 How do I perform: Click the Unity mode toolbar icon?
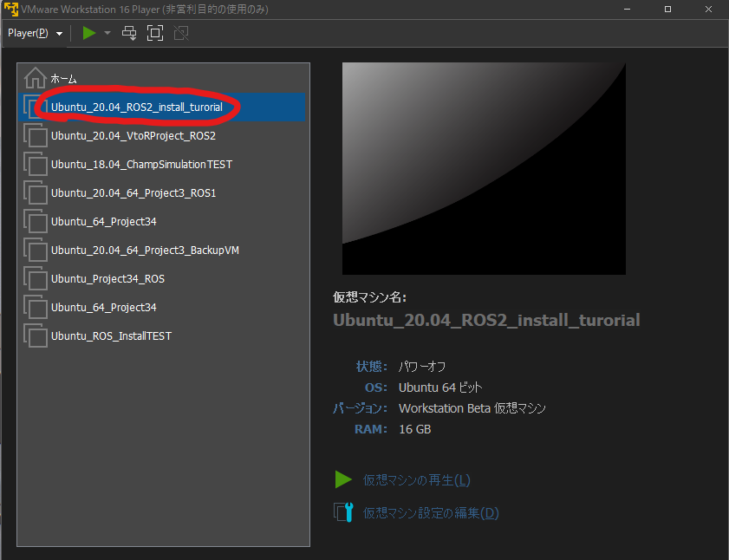pos(180,32)
